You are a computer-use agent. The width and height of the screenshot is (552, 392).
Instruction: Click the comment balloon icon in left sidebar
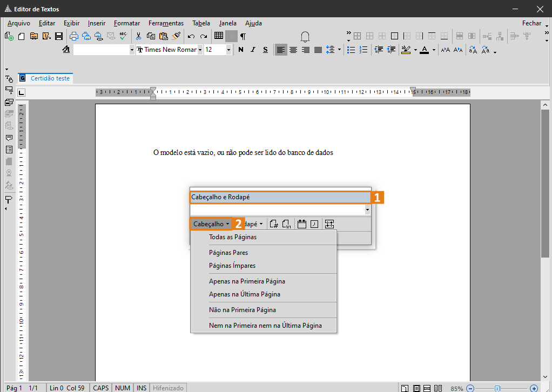click(x=9, y=138)
